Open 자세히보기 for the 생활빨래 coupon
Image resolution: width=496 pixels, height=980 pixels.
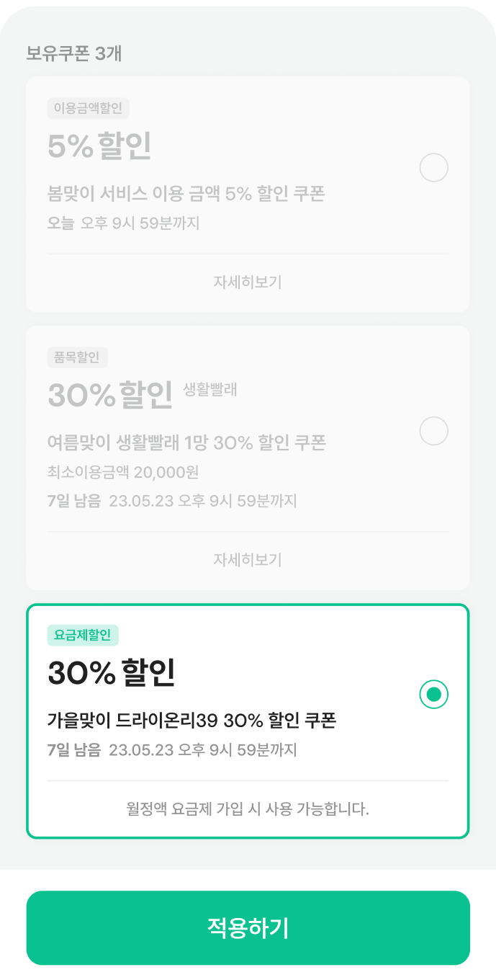pyautogui.click(x=248, y=560)
